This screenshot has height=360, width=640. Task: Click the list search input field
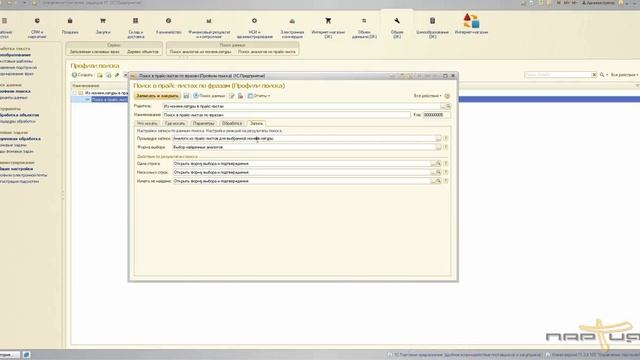(558, 75)
